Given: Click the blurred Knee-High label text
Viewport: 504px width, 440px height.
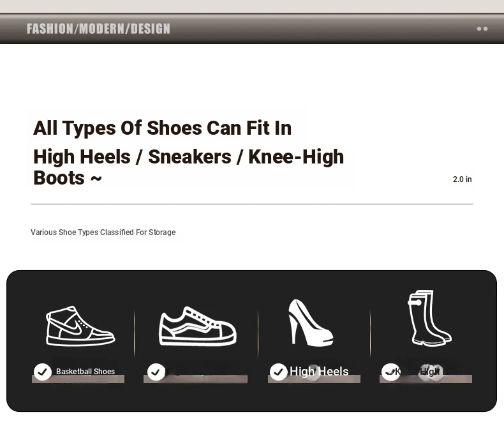Looking at the screenshot, I should coord(426,372).
